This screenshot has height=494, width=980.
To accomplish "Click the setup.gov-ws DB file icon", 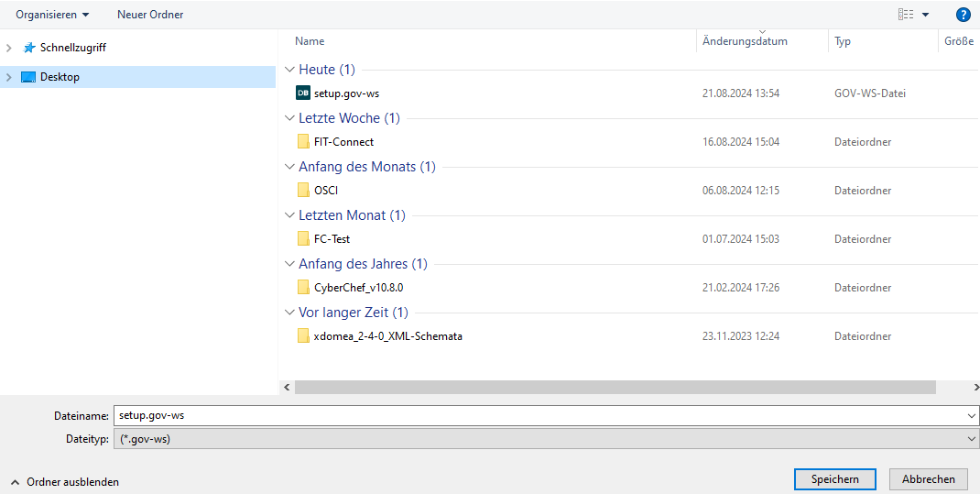I will [x=303, y=93].
